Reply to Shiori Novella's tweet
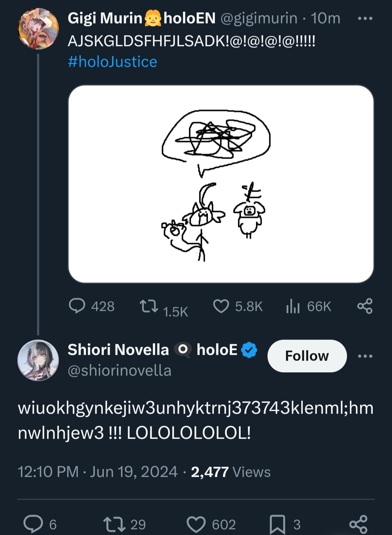Viewport: 392px width, 535px height. [33, 524]
